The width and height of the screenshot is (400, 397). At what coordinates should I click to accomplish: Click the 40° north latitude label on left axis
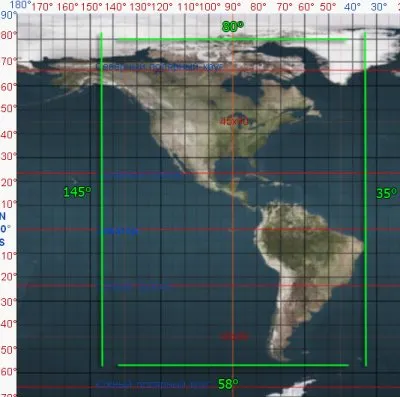pyautogui.click(x=9, y=135)
